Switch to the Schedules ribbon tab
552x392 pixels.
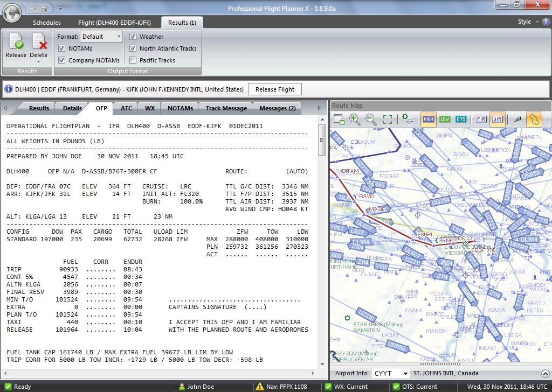point(47,23)
